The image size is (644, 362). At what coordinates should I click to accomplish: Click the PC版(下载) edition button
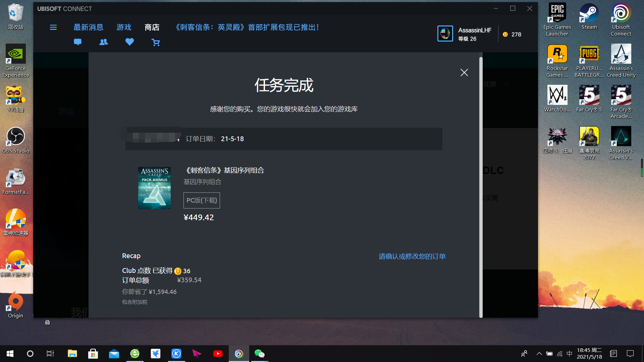point(202,200)
